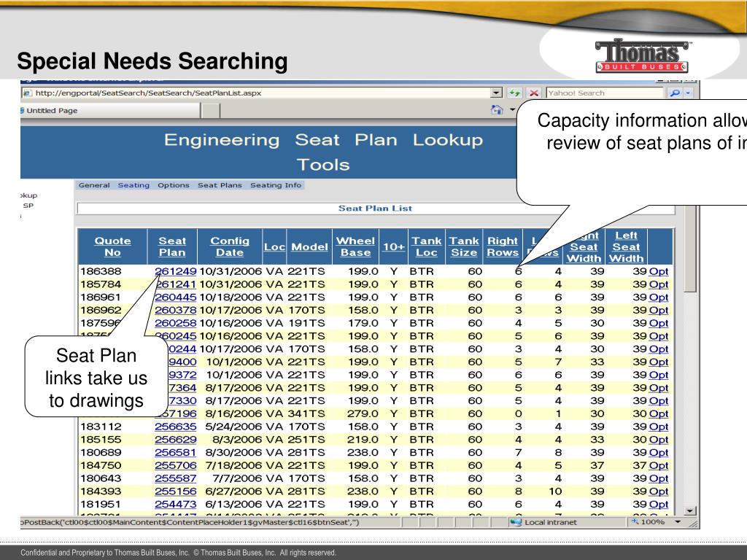Click Opt link for quote 186962
This screenshot has height=560, width=747.
pos(659,310)
